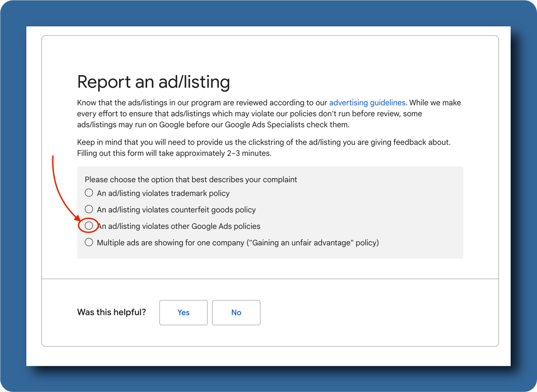Click the "Know that the ads/listings" opening sentence
Viewport: 537px width, 392px height.
click(199, 103)
